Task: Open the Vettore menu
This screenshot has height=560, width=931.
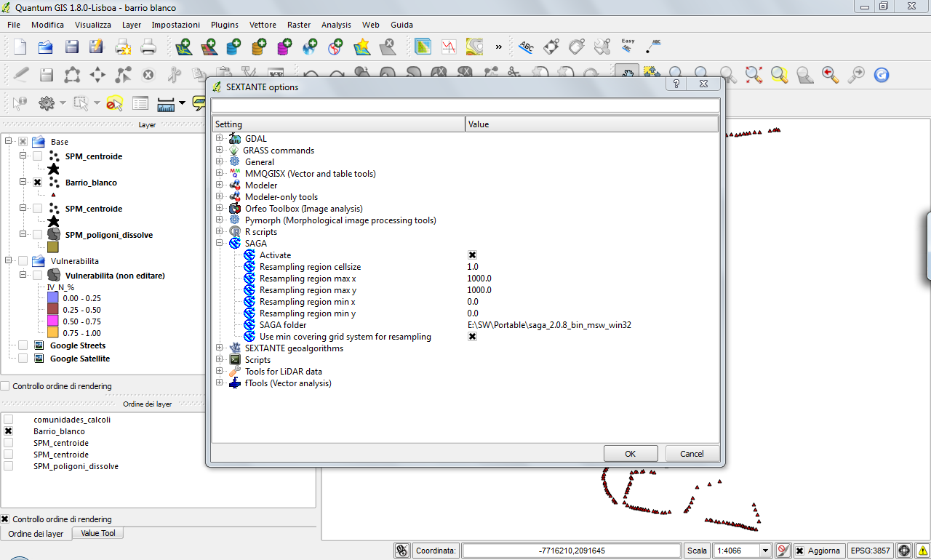Action: point(263,25)
